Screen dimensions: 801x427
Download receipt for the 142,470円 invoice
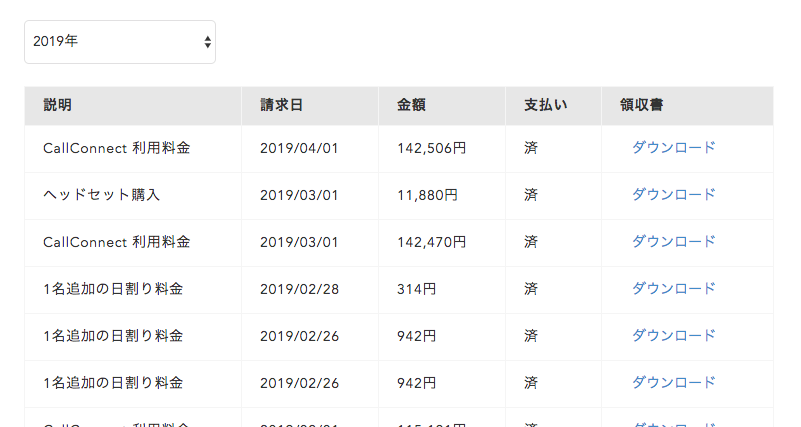673,242
